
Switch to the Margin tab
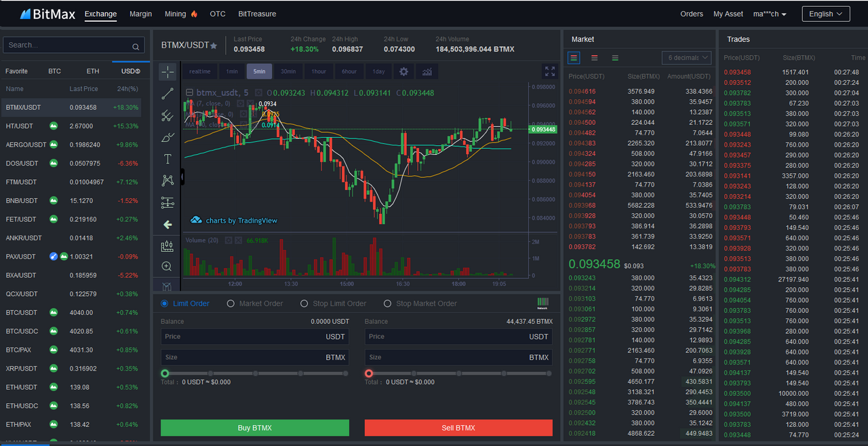click(x=140, y=14)
